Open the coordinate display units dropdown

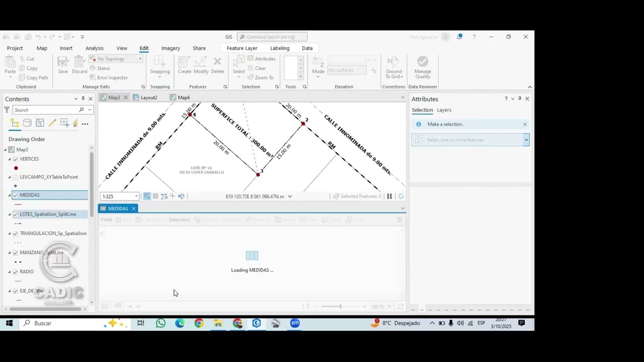[x=290, y=197]
